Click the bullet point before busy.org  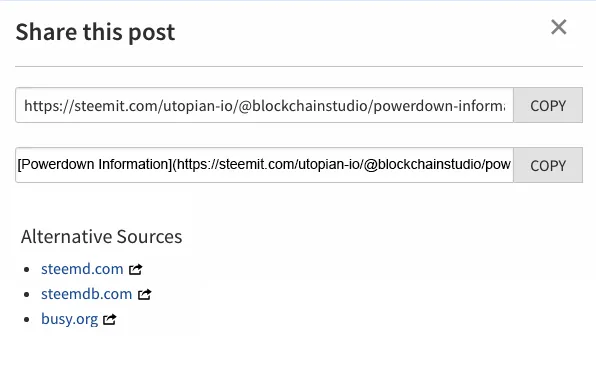[x=27, y=319]
